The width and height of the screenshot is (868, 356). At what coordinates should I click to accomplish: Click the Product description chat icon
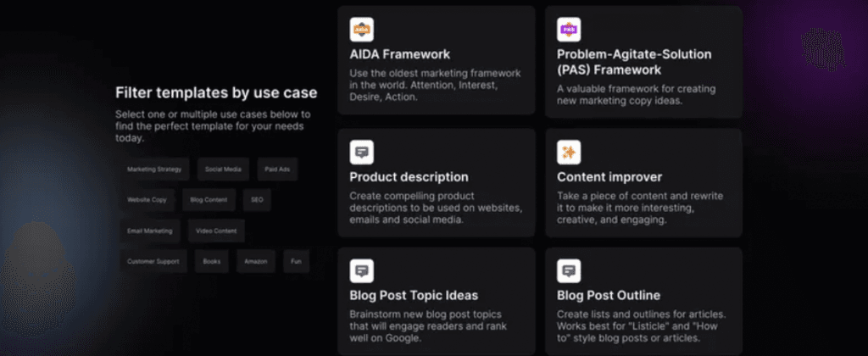click(361, 153)
